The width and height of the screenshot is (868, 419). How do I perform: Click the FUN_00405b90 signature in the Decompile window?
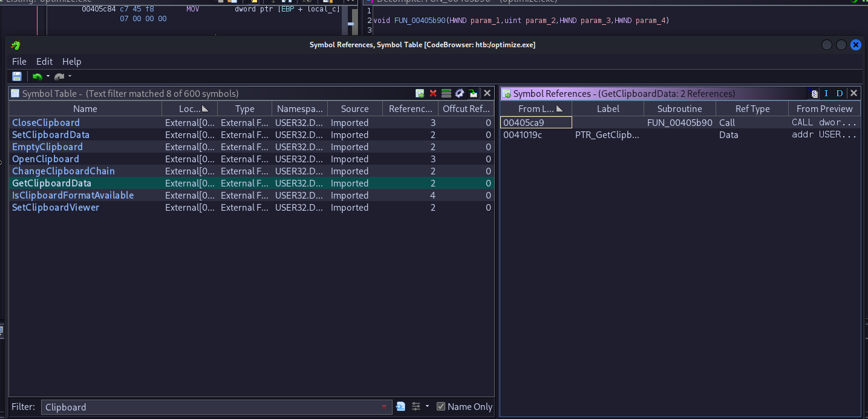pos(521,21)
